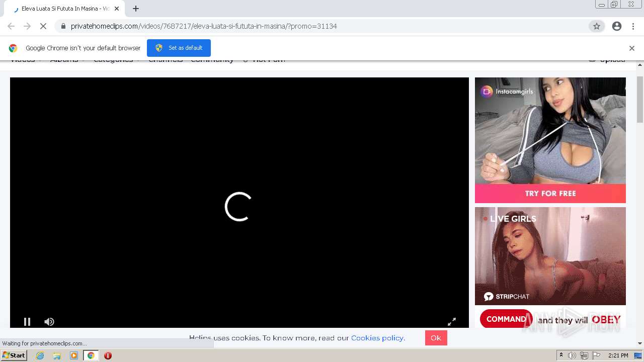Open Chrome's three-dot menu
Image resolution: width=644 pixels, height=362 pixels.
click(633, 26)
